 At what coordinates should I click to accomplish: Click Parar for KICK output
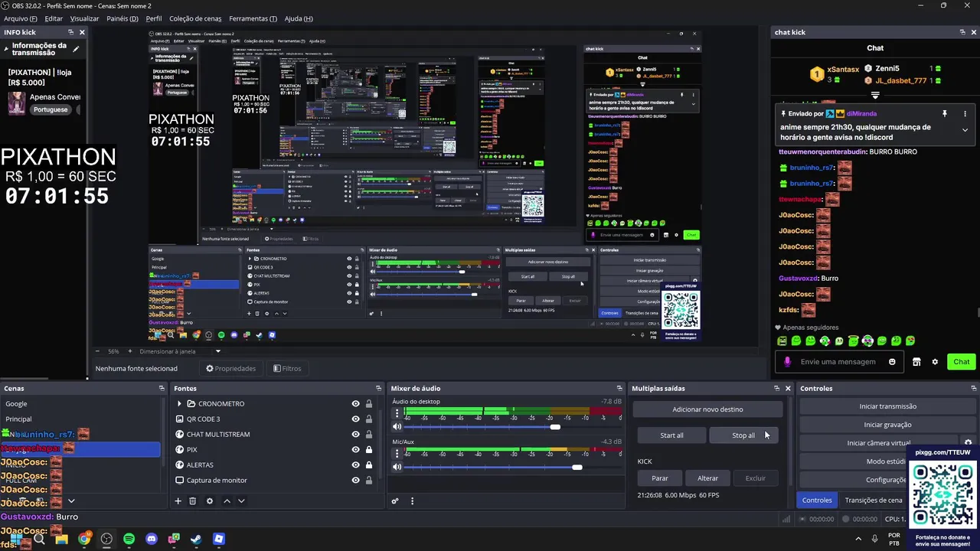[660, 478]
